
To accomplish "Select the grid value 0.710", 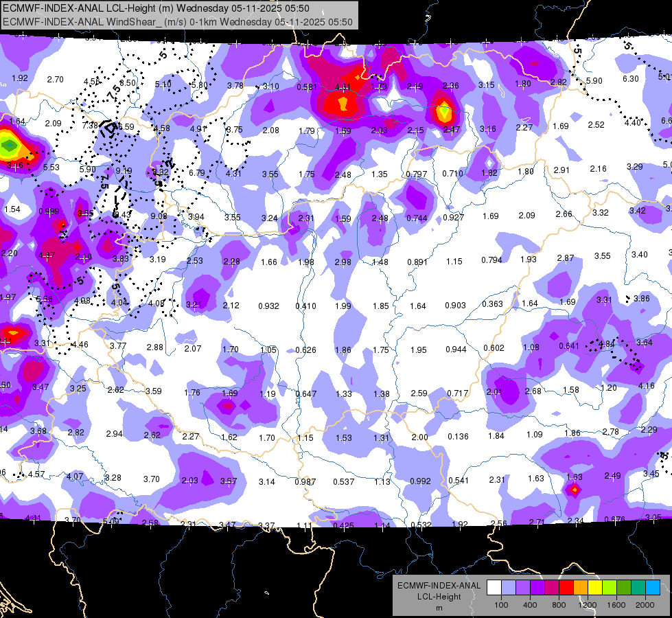I will [x=453, y=174].
